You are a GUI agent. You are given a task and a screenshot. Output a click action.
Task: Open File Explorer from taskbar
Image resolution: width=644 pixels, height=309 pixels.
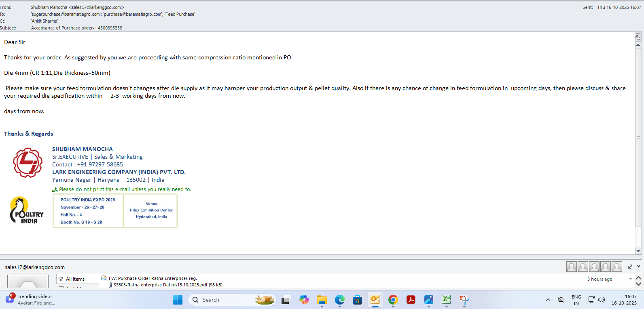(322, 300)
